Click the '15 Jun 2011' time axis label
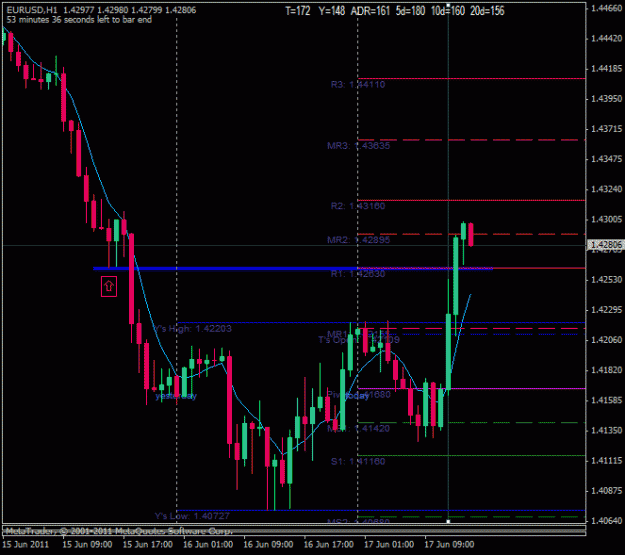Screen dimensions: 625x555 coord(26,544)
